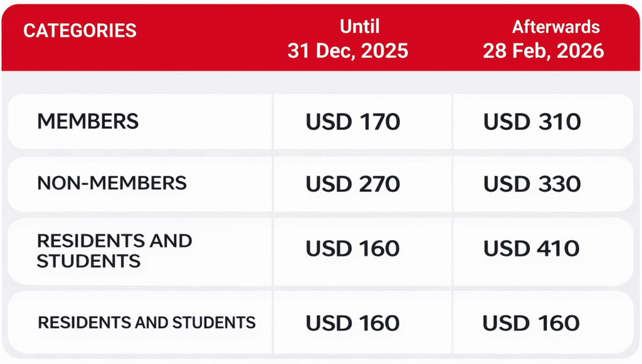Click the CATEGORIES column header
Screen dimensions: 642x364
pos(80,31)
